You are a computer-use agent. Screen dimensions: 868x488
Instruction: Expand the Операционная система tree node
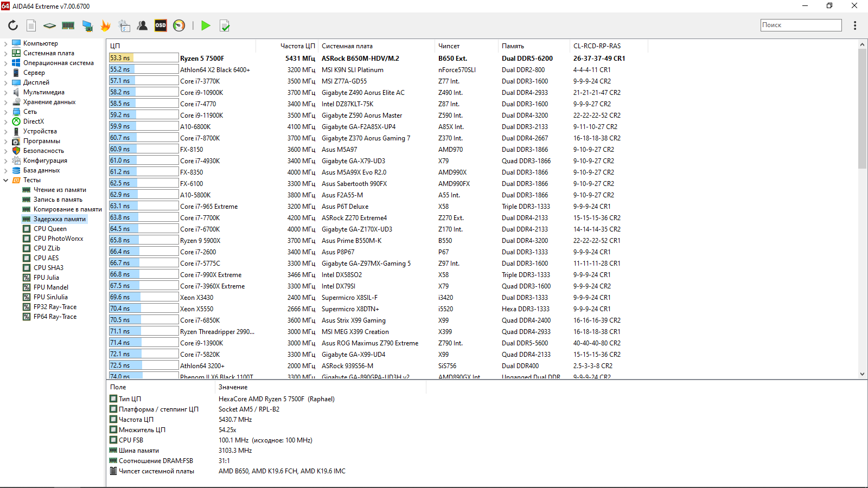point(5,63)
